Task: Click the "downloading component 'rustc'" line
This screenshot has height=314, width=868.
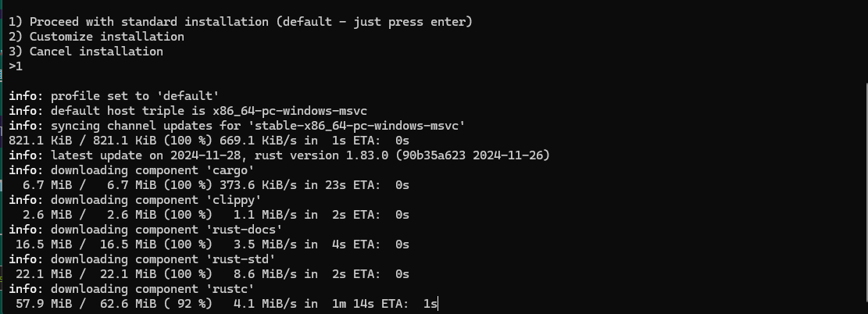Action: 131,289
